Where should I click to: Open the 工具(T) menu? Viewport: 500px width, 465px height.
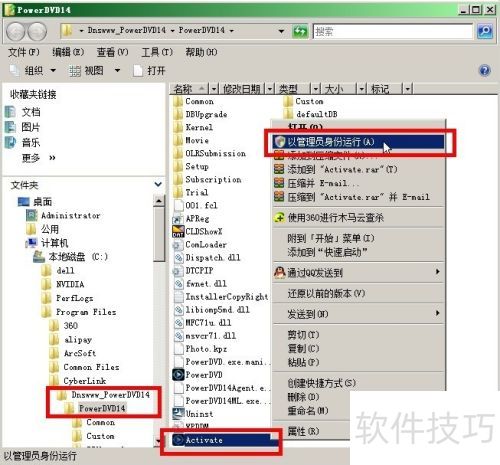pyautogui.click(x=157, y=52)
